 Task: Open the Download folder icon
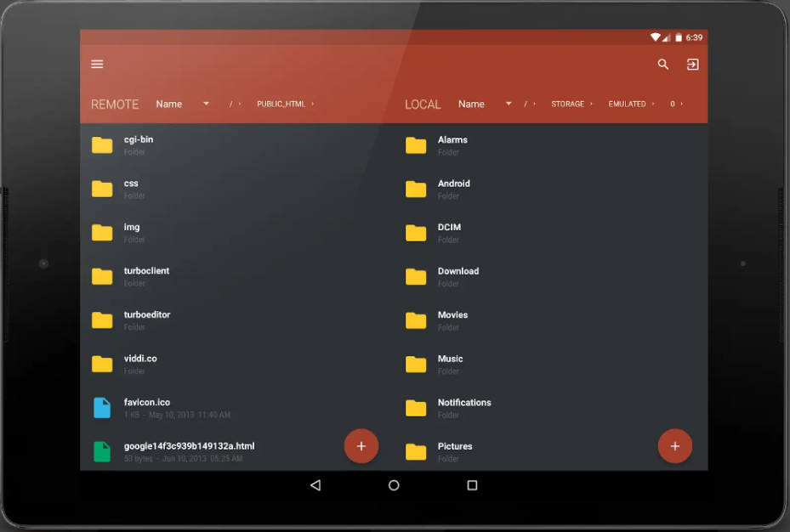point(416,276)
